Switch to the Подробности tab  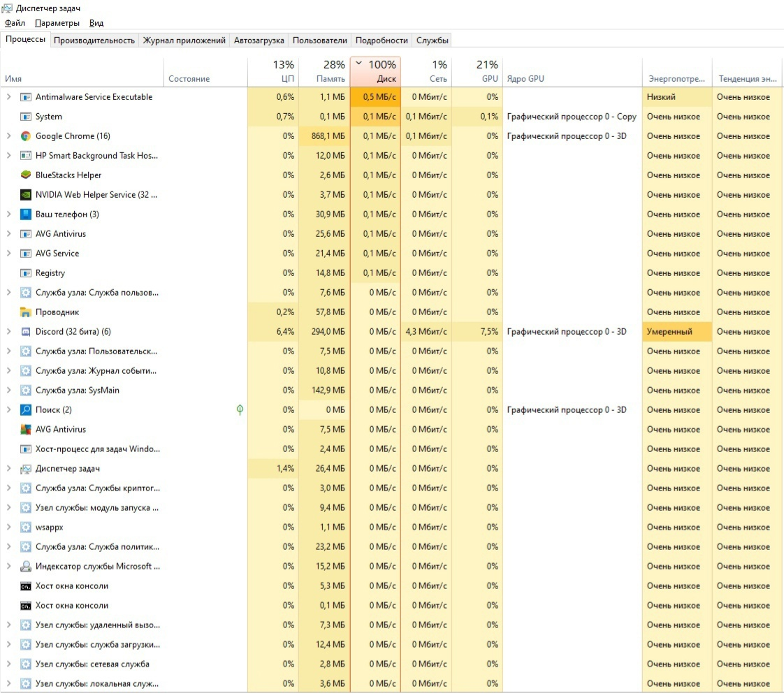[382, 41]
